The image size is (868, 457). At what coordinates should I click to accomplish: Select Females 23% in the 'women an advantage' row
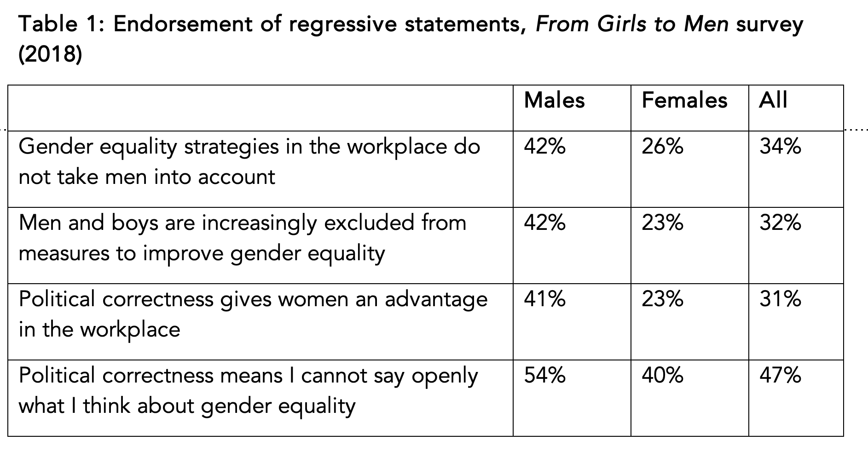click(662, 300)
